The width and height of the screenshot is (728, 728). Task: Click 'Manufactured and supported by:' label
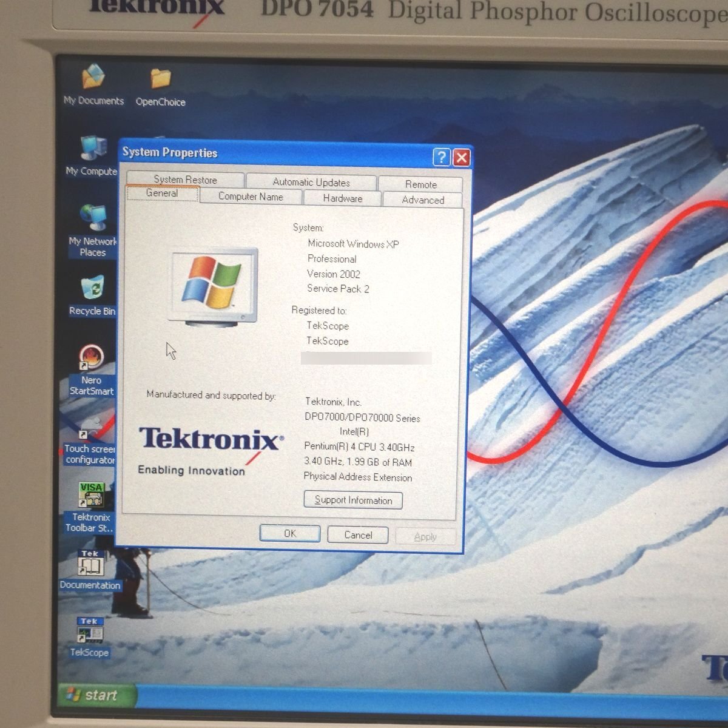pos(211,395)
